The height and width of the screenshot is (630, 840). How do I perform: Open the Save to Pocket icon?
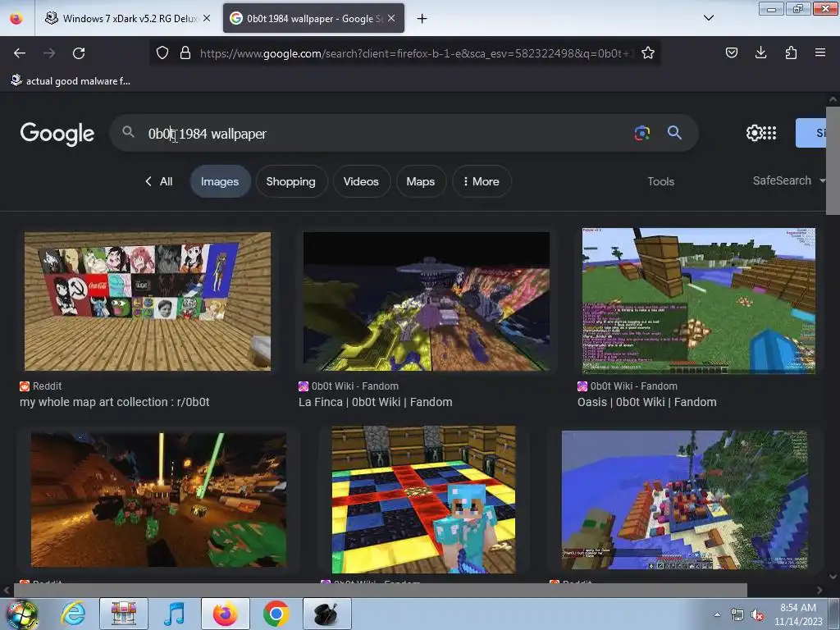point(731,52)
